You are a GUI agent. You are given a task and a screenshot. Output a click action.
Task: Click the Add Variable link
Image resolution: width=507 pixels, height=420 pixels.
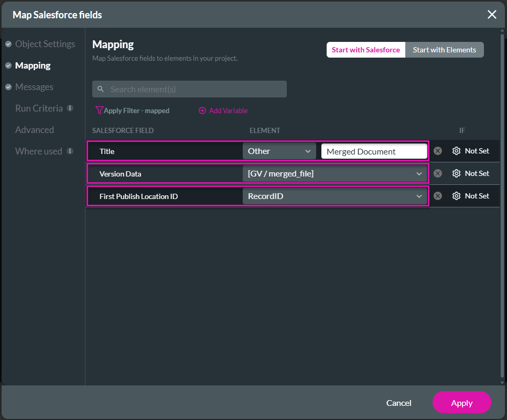click(228, 110)
